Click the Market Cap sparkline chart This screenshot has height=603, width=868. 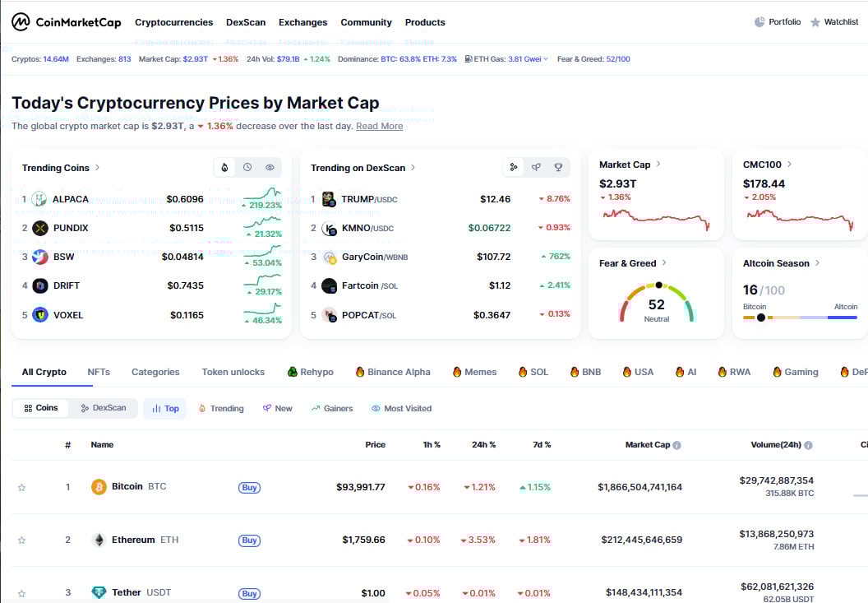click(x=656, y=219)
